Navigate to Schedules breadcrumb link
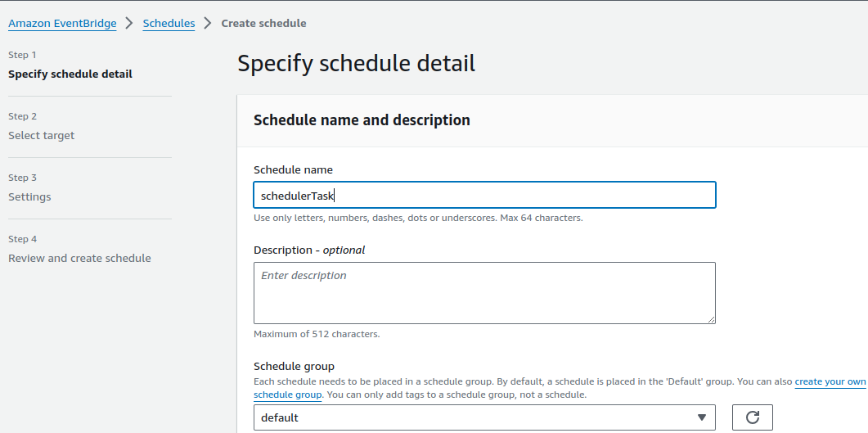 169,23
